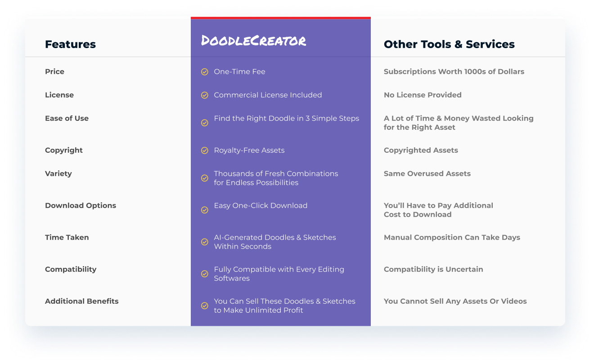Image resolution: width=594 pixels, height=364 pixels.
Task: Click Fully Compatible with Every Editing Softwares
Action: pos(279,274)
